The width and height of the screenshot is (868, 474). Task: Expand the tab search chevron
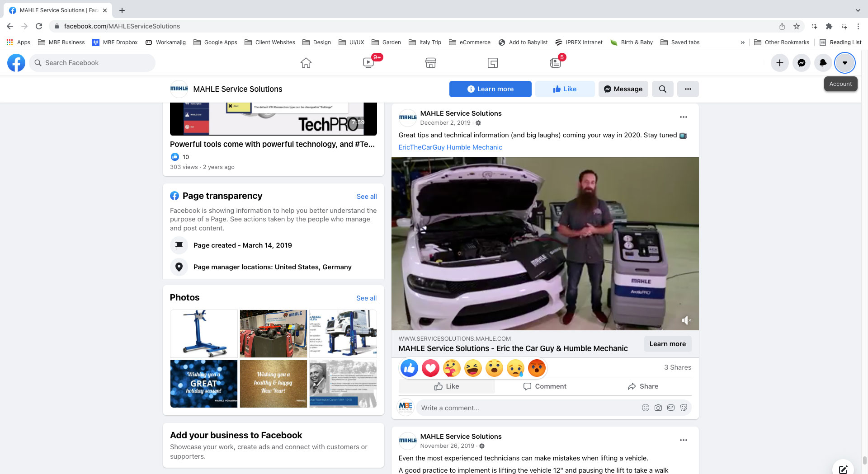point(858,10)
